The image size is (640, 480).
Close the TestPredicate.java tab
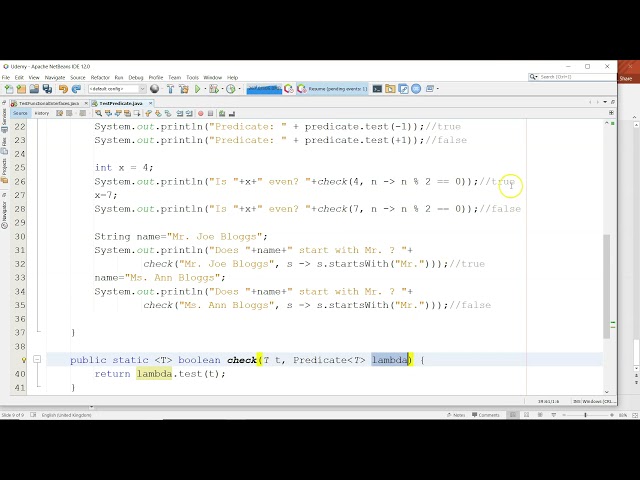(151, 103)
